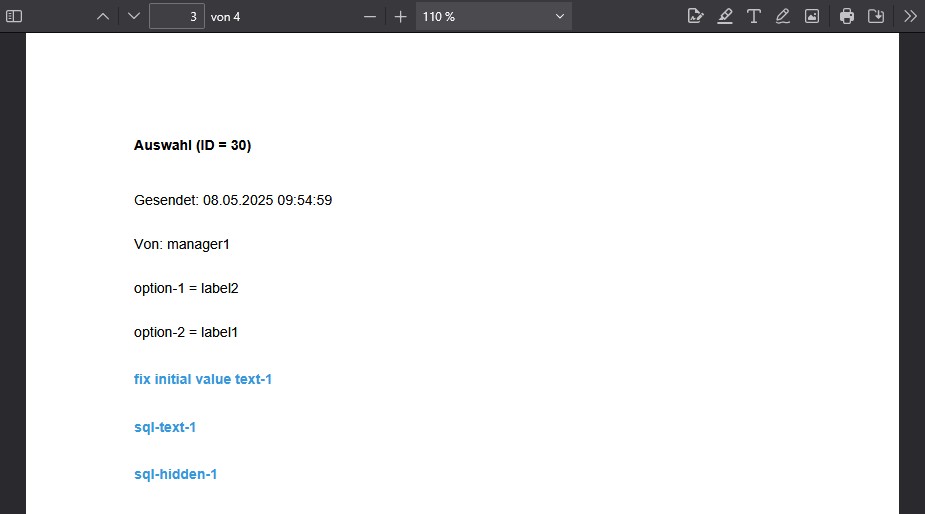Click the 'Auswahl (ID = 30)' heading
This screenshot has width=925, height=514.
192,145
